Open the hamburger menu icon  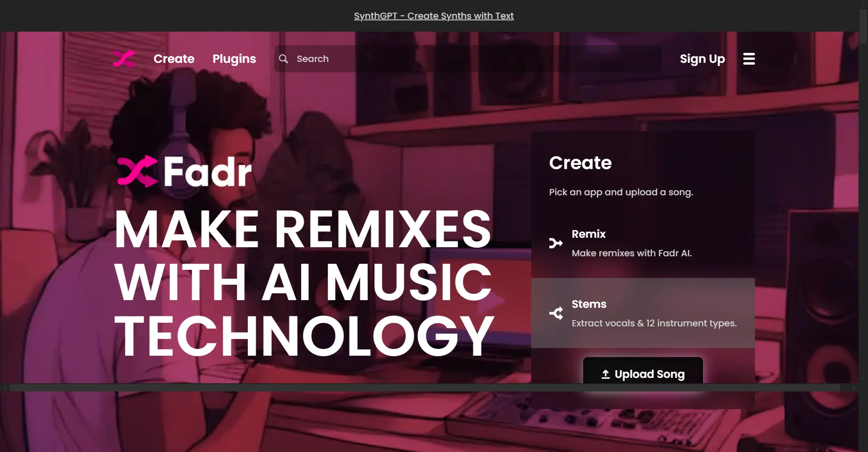click(x=749, y=59)
